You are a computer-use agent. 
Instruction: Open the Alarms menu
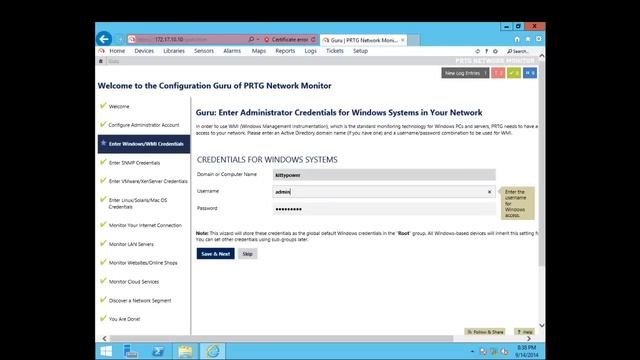(232, 51)
